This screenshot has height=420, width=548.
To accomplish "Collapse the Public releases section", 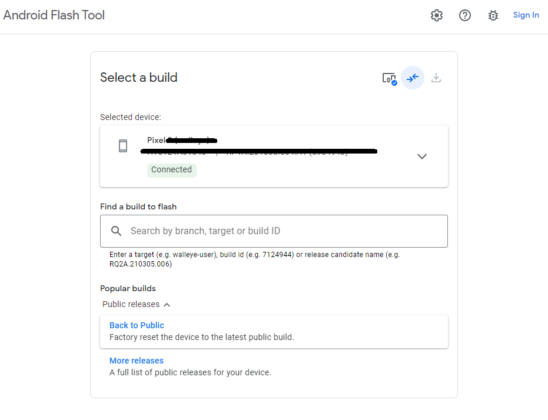I will 136,304.
